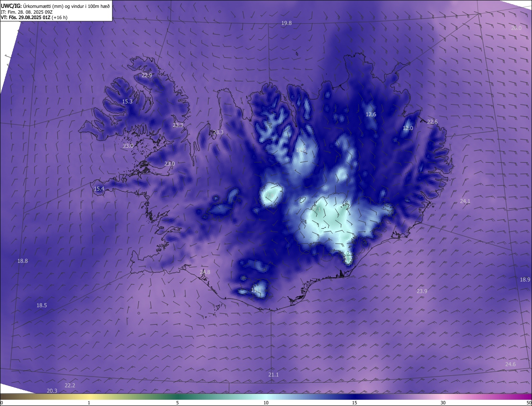Click the 24.8 value on the south coast
The height and width of the screenshot is (406, 532).
click(205, 272)
